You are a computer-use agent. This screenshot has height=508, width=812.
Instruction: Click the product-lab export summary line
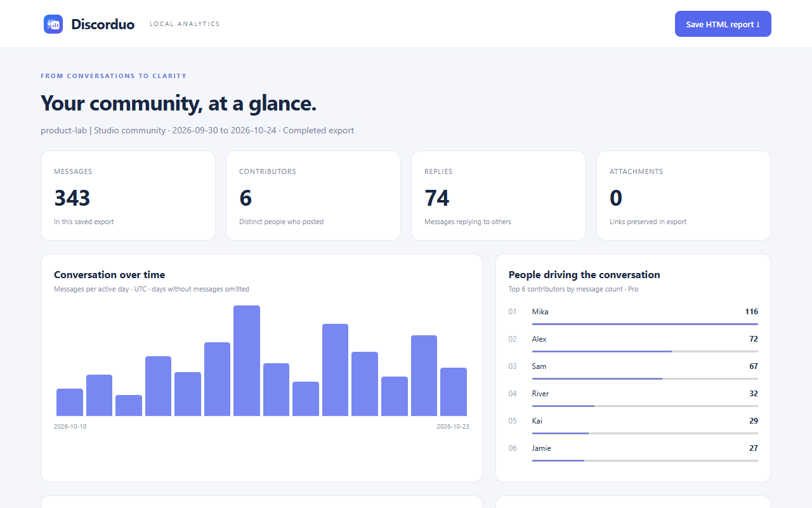coord(197,131)
